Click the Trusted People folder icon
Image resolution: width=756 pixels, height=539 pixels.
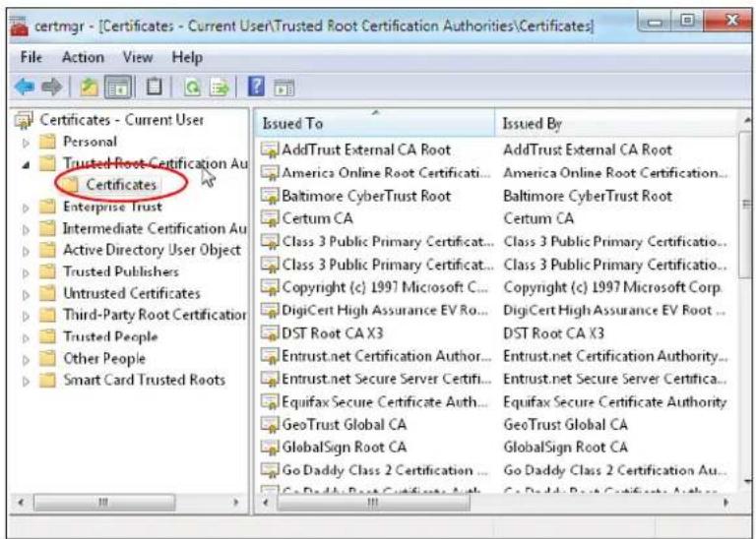pyautogui.click(x=47, y=336)
